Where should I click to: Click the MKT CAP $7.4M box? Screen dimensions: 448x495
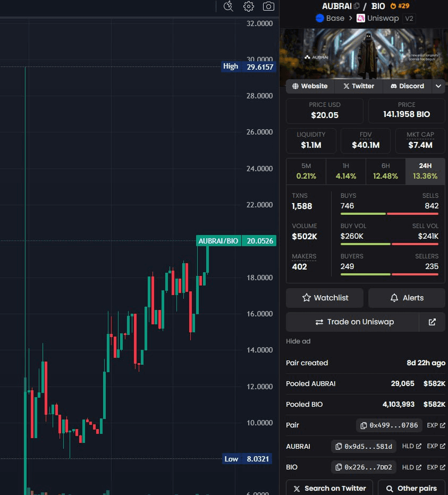coord(420,141)
